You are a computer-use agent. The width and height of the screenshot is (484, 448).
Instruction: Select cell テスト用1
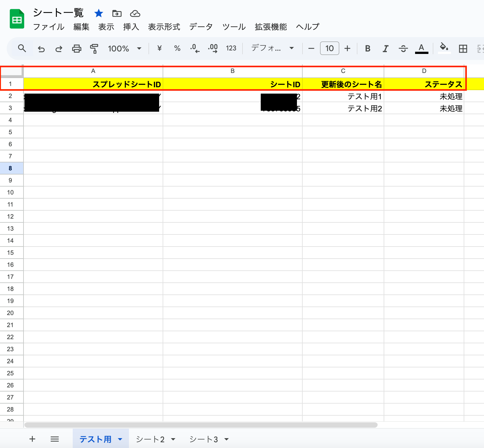coord(343,96)
